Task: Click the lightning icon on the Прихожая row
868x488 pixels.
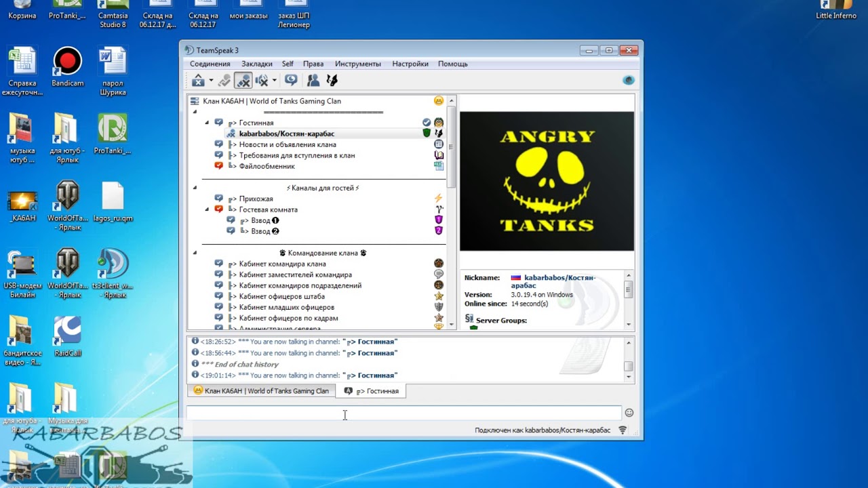Action: (439, 199)
